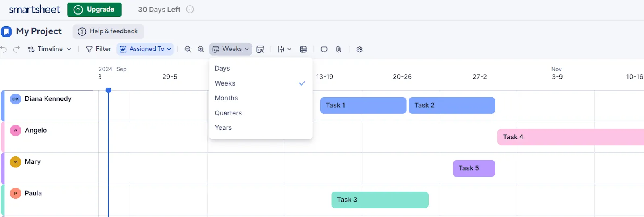Zoom out the timeline view

point(188,49)
